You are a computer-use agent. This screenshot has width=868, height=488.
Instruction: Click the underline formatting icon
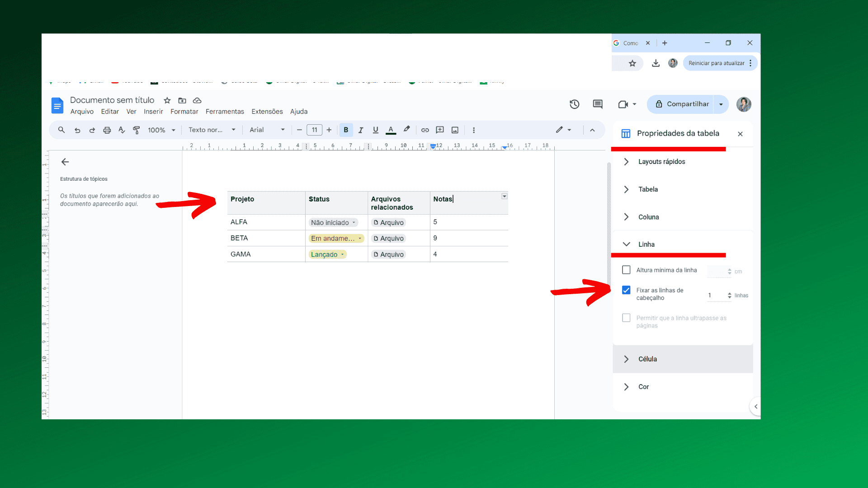click(x=375, y=130)
